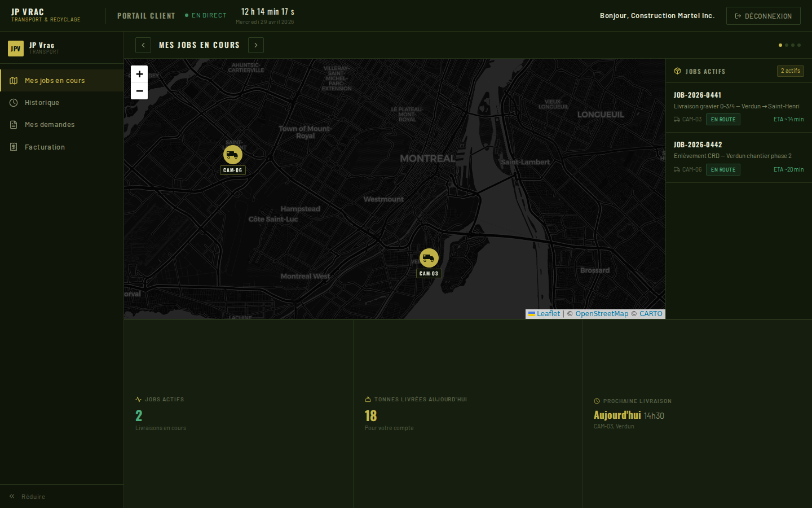The image size is (812, 508).
Task: Click the CAM-06 truck marker on map
Action: pyautogui.click(x=233, y=155)
